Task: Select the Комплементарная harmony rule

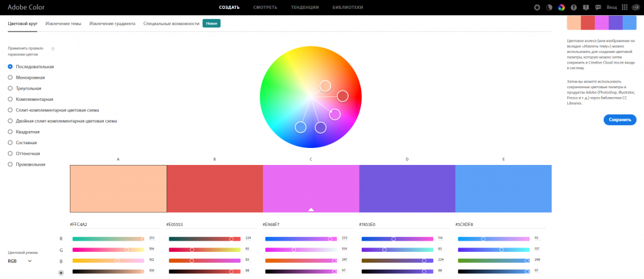Action: 30,99
